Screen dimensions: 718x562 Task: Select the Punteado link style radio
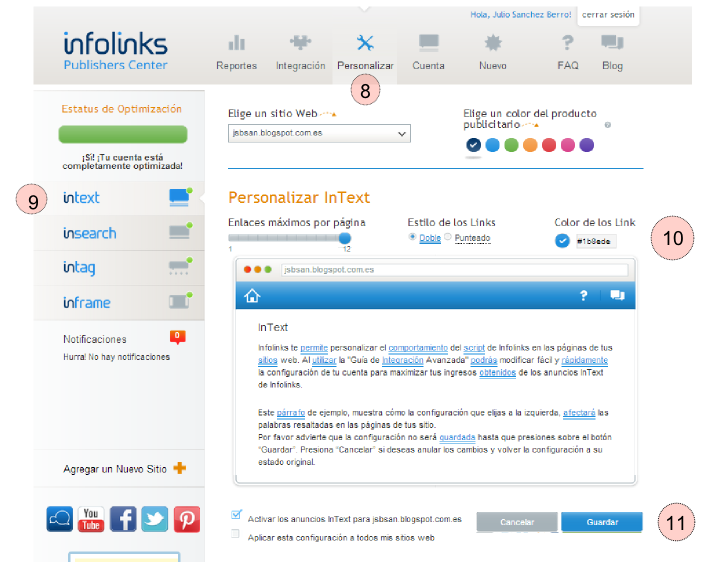click(448, 237)
